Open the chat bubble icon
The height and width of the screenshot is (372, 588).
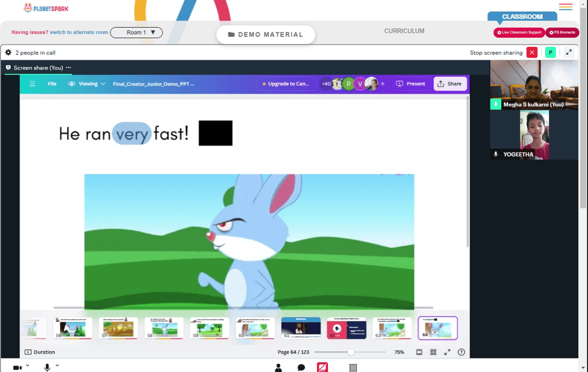click(x=301, y=367)
